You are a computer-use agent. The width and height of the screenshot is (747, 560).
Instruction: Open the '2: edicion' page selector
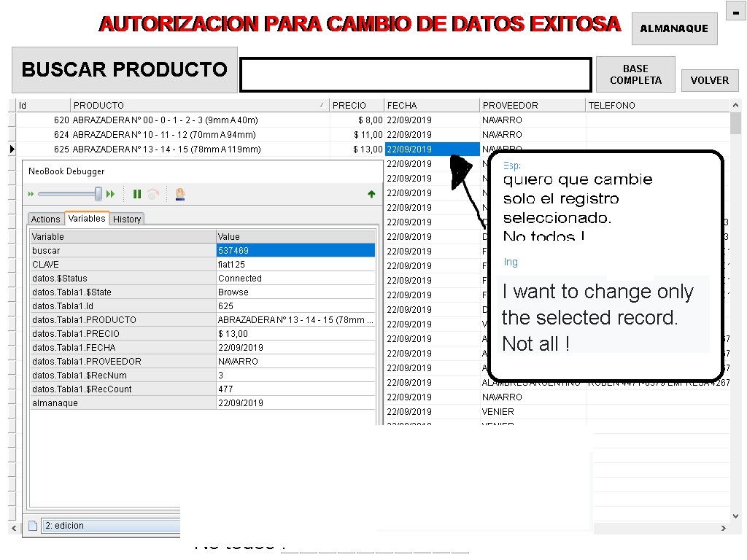coord(111,526)
